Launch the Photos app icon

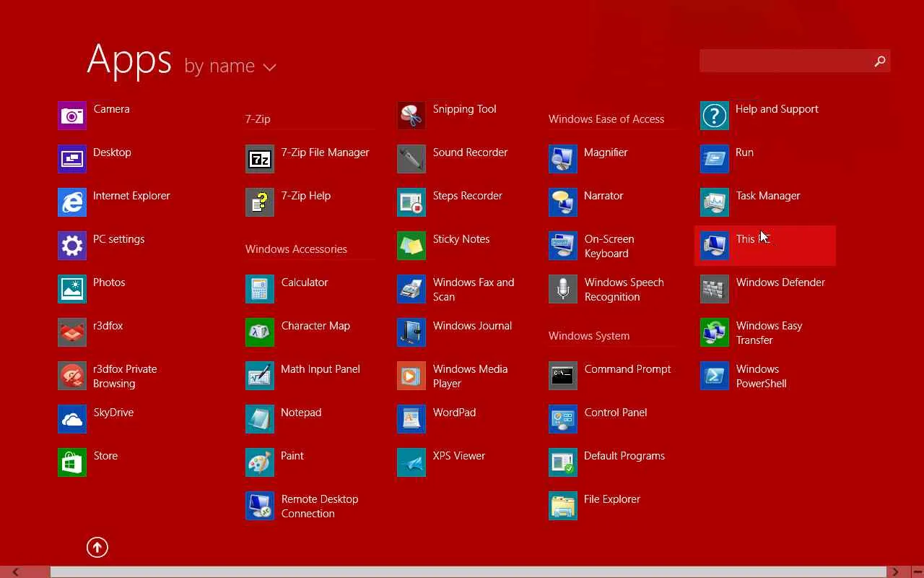pos(72,289)
